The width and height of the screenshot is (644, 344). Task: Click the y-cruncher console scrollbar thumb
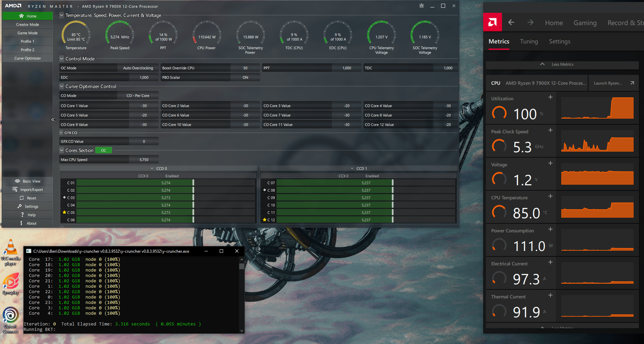point(242,266)
